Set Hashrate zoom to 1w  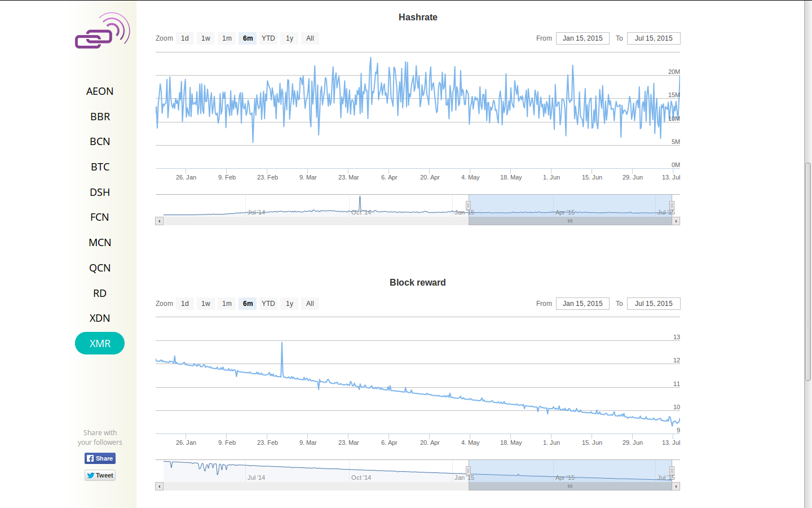click(x=206, y=38)
